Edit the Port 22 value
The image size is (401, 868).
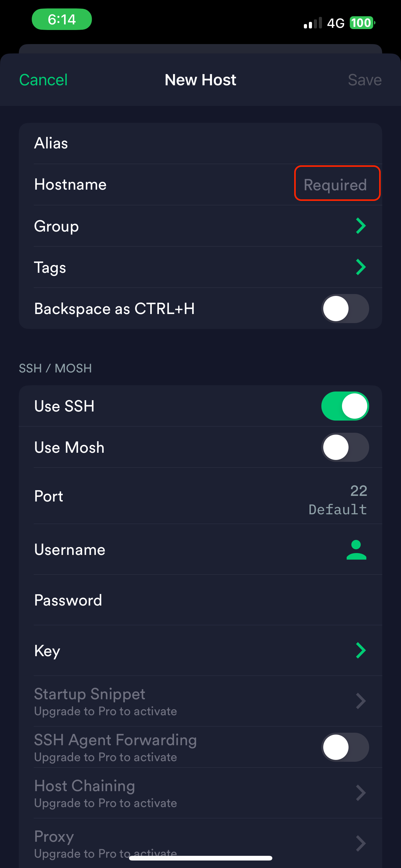coord(358,491)
